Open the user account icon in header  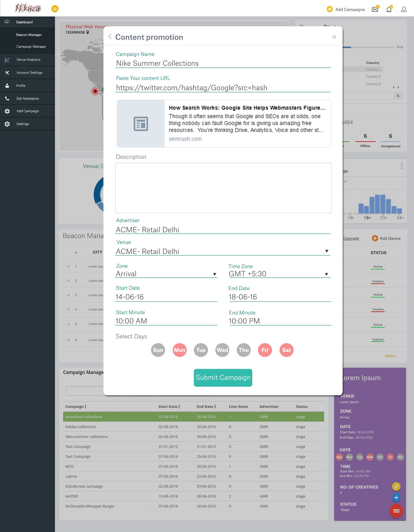[404, 10]
